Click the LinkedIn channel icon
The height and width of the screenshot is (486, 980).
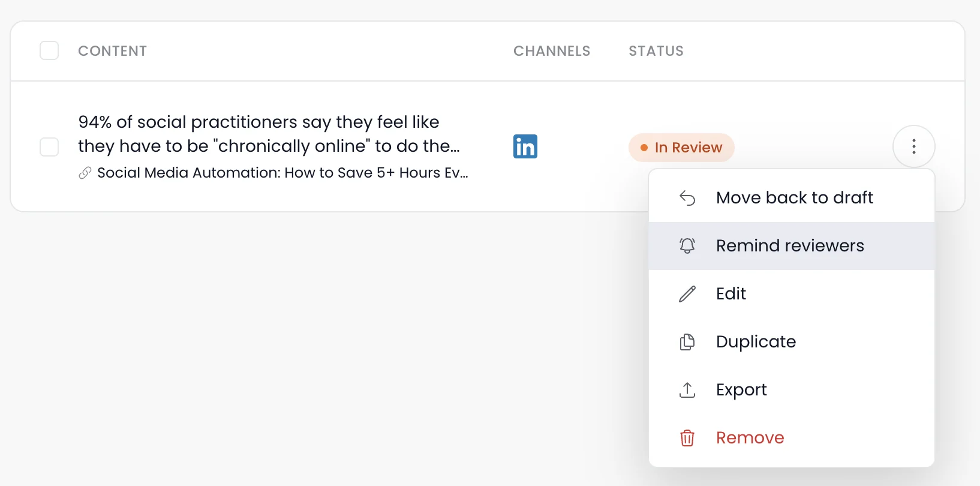525,146
